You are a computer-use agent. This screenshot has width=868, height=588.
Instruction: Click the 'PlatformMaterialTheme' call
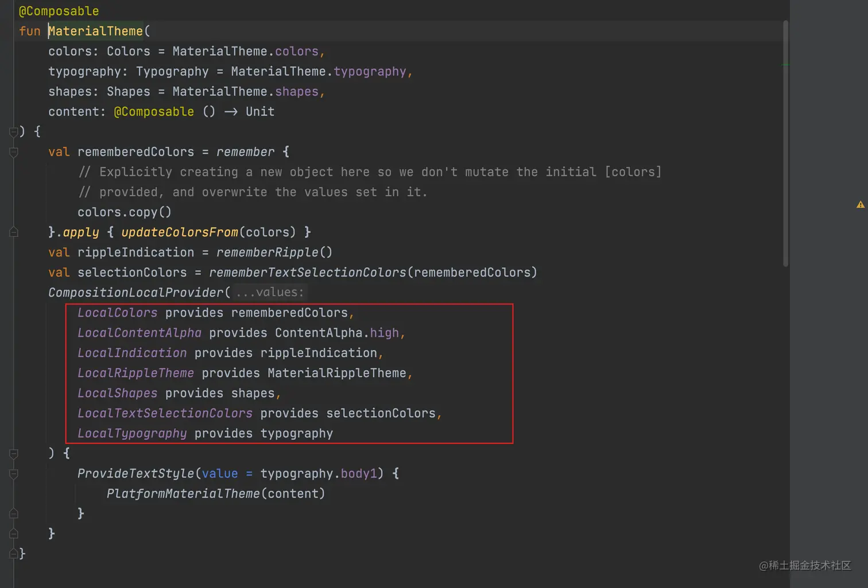click(183, 493)
